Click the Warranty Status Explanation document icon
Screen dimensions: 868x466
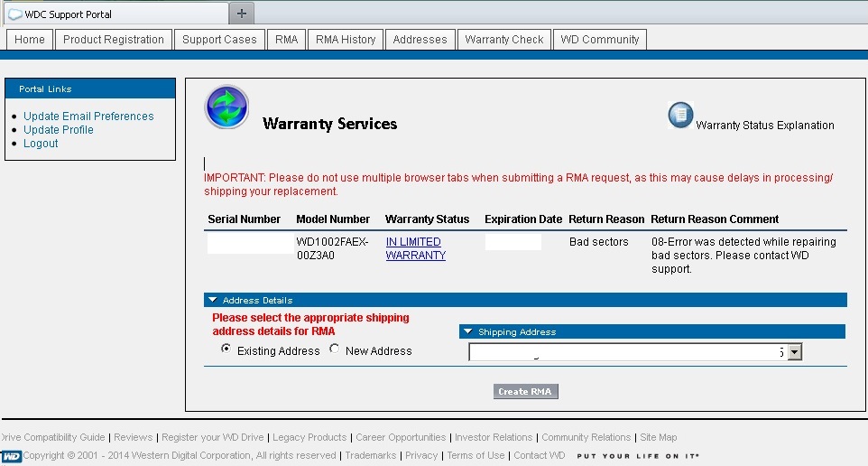pyautogui.click(x=680, y=116)
